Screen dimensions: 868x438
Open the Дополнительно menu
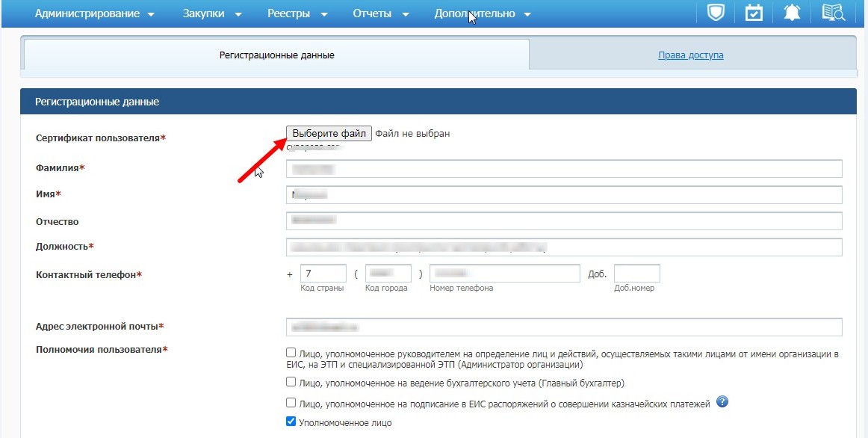(482, 13)
